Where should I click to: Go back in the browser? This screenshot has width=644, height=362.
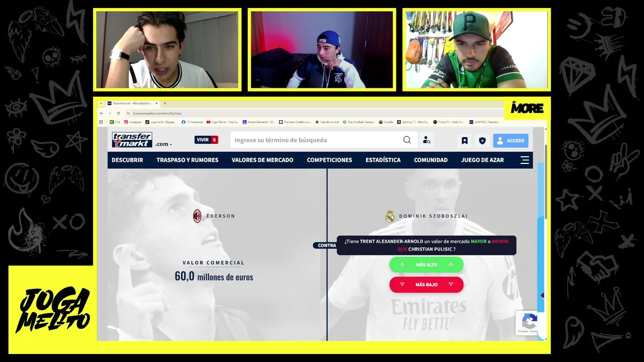102,113
